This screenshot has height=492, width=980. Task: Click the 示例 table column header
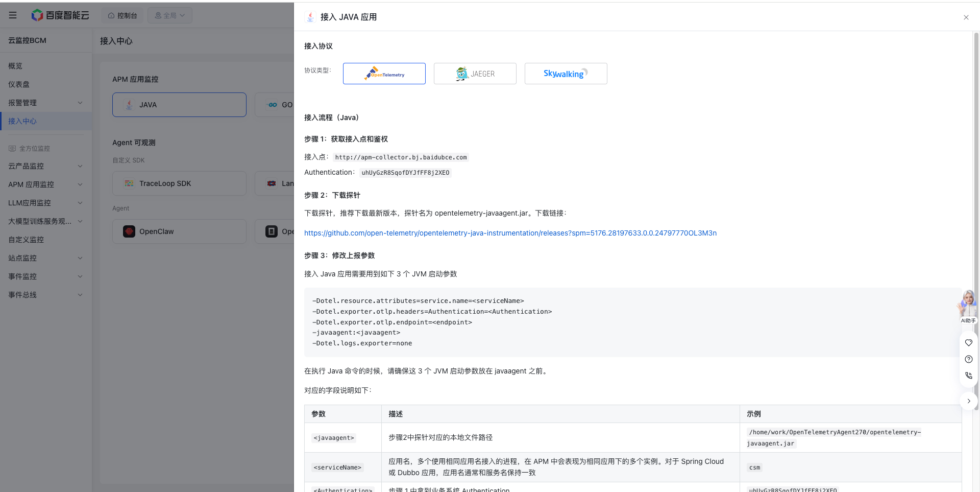(x=851, y=414)
